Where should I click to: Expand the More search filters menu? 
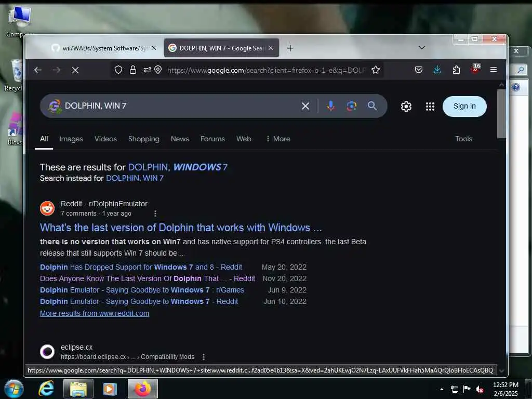coord(278,139)
